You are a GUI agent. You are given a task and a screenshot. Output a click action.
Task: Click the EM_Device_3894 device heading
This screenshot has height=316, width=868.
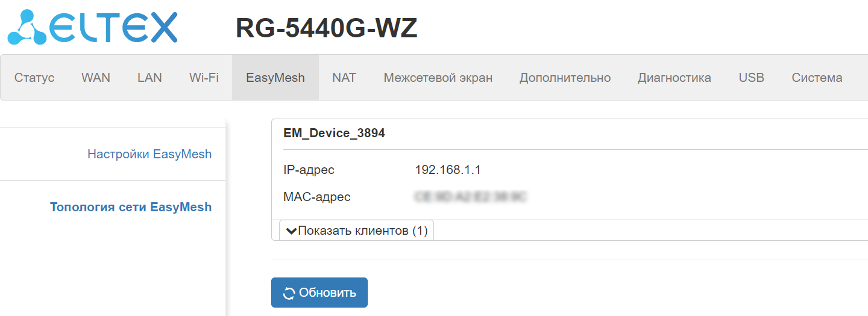click(334, 134)
